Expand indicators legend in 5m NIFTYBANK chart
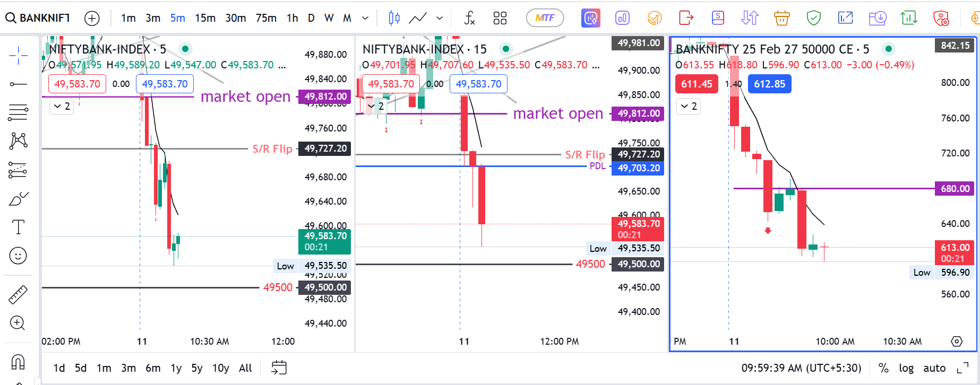980x385 pixels. (62, 106)
